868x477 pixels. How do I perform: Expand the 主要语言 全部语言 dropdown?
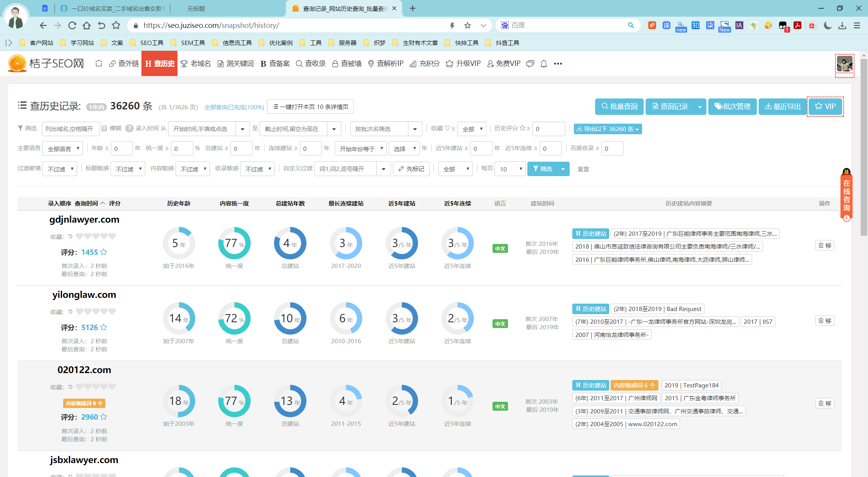[x=63, y=149]
